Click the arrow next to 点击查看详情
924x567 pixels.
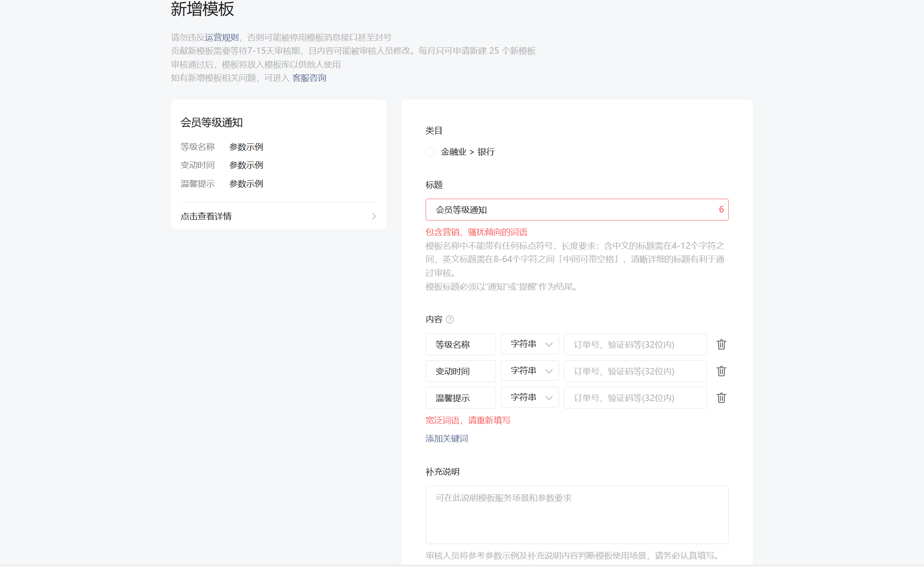click(374, 216)
